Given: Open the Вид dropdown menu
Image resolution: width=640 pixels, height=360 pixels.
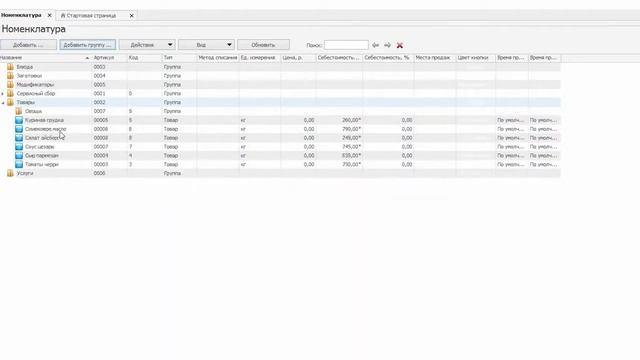Looking at the screenshot, I should [x=206, y=45].
